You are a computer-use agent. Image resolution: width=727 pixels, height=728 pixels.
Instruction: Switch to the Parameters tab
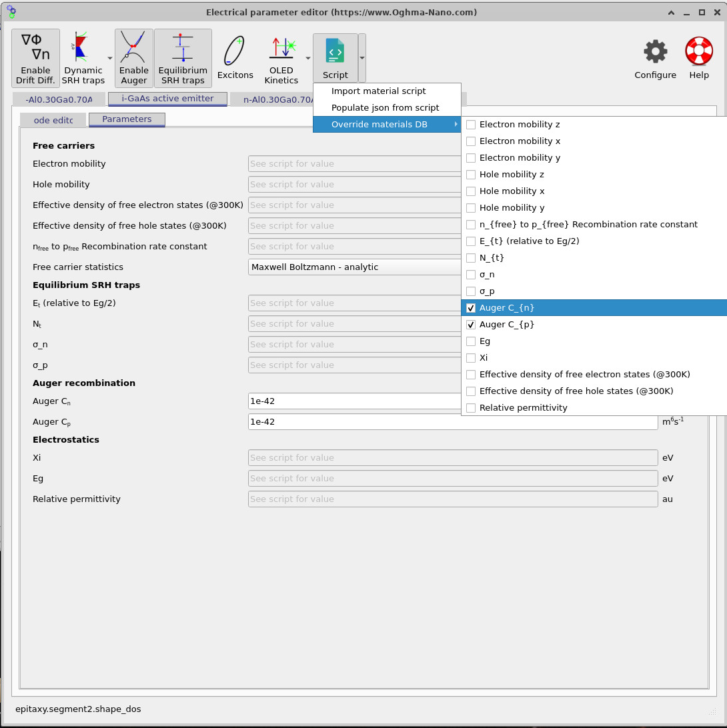point(127,119)
